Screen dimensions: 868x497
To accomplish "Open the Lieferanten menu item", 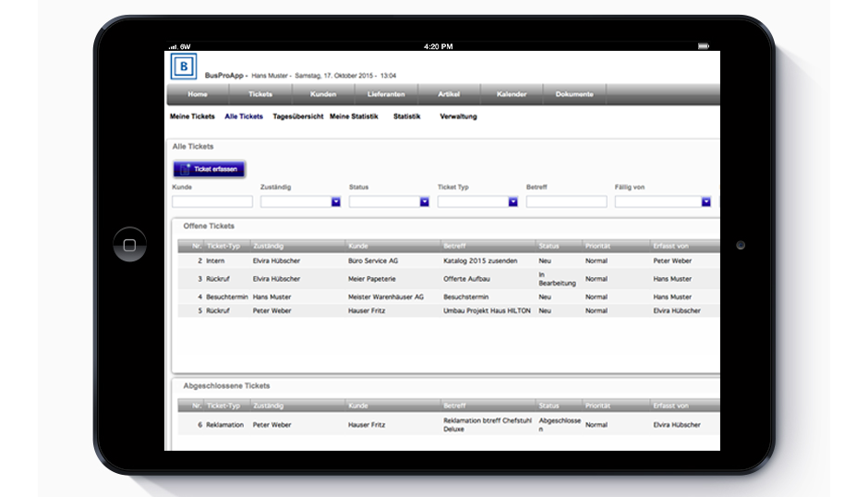I will pos(386,94).
